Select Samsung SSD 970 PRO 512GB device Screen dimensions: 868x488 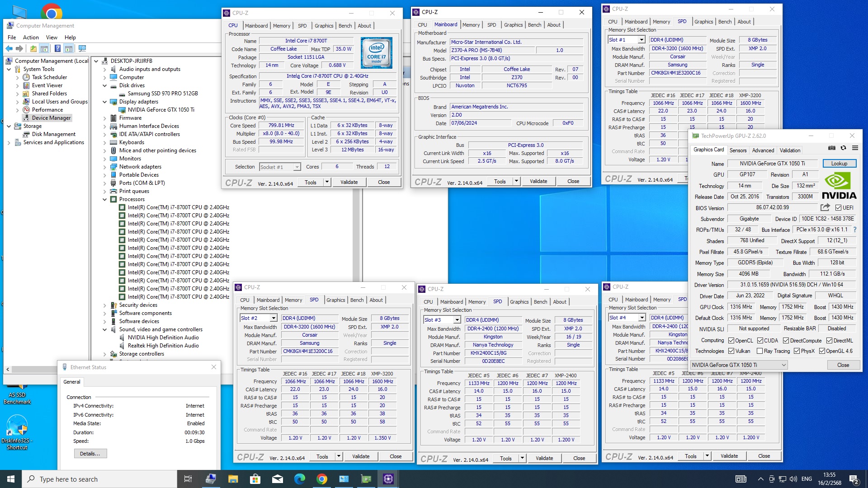[163, 94]
